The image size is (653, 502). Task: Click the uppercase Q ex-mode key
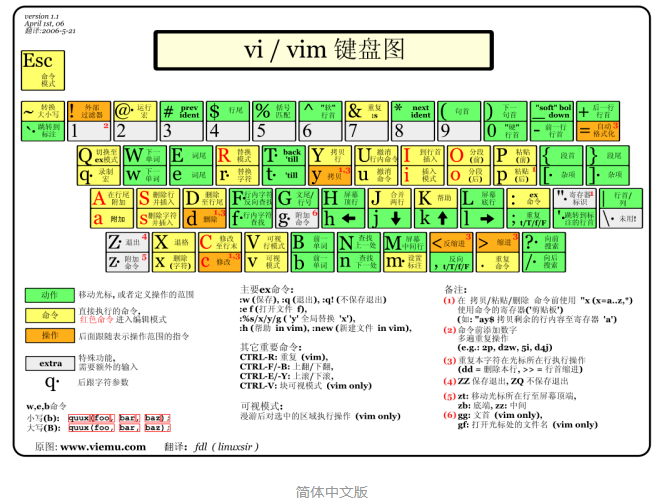click(x=98, y=155)
